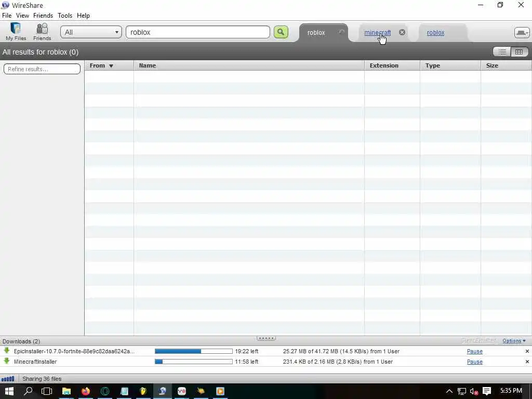Click the WireShare title bar app icon
The image size is (532, 399).
coord(5,5)
